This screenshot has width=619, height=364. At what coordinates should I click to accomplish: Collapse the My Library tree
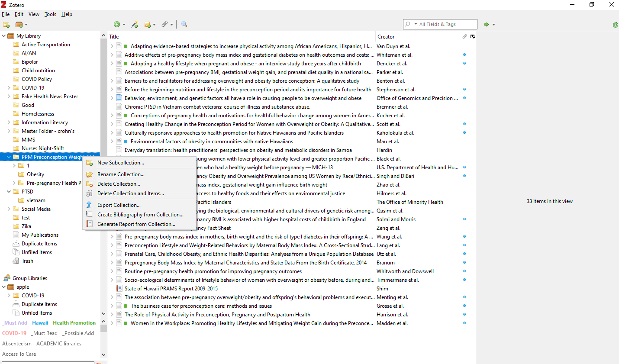4,36
